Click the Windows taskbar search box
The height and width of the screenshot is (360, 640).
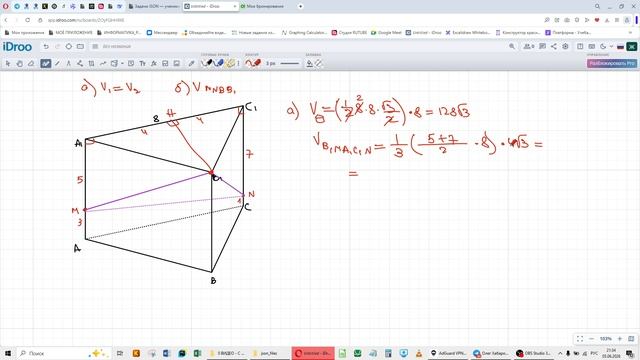tap(63, 353)
